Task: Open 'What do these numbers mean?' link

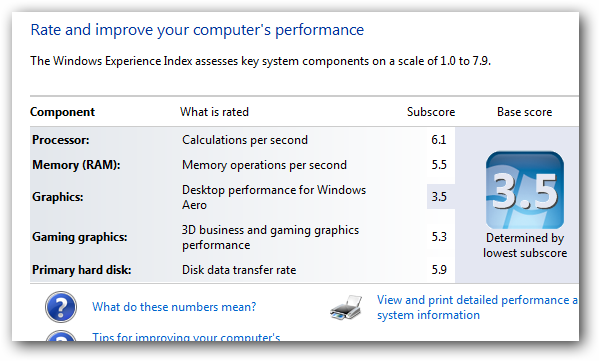Action: [174, 307]
